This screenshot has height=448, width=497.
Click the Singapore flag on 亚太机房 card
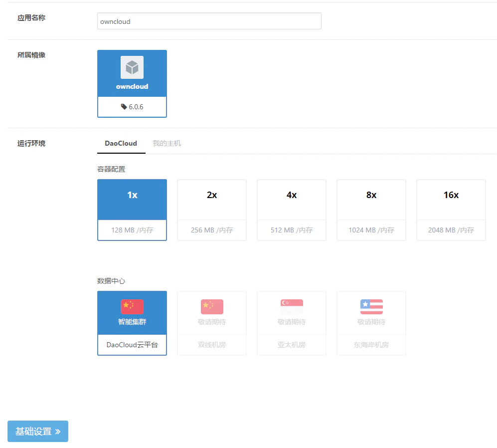tap(292, 307)
